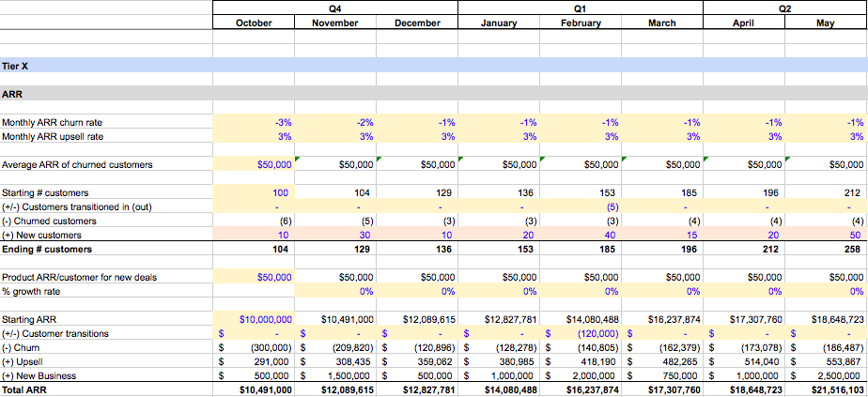
Task: Click the March column header
Action: [x=661, y=23]
